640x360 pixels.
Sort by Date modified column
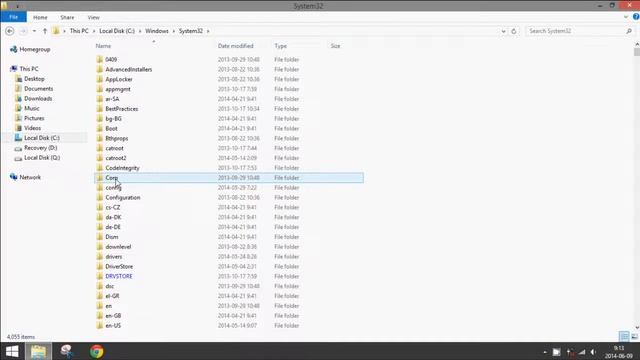point(236,46)
